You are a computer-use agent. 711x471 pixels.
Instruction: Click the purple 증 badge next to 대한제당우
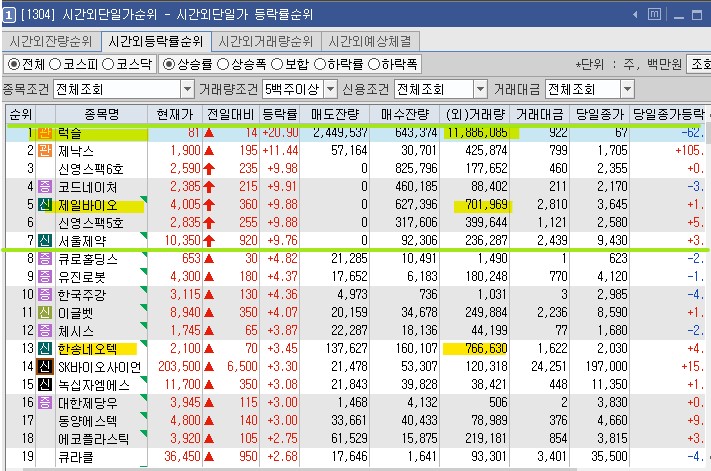tap(45, 403)
